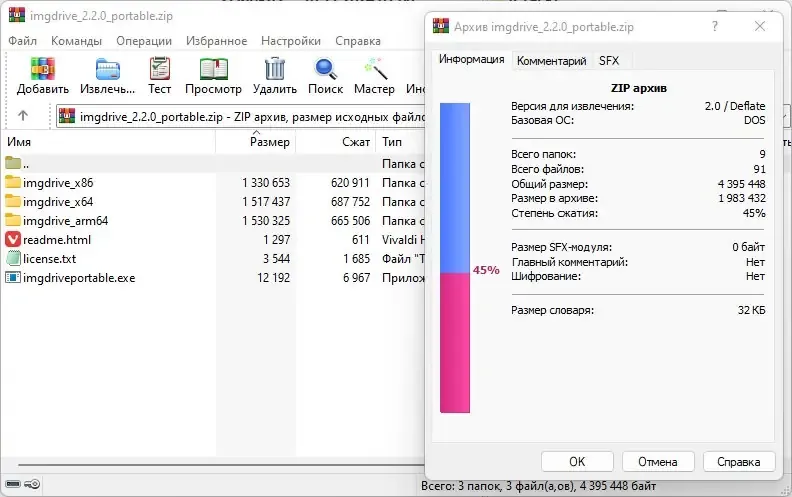The image size is (792, 497).
Task: Click the archive path address field
Action: pyautogui.click(x=240, y=117)
